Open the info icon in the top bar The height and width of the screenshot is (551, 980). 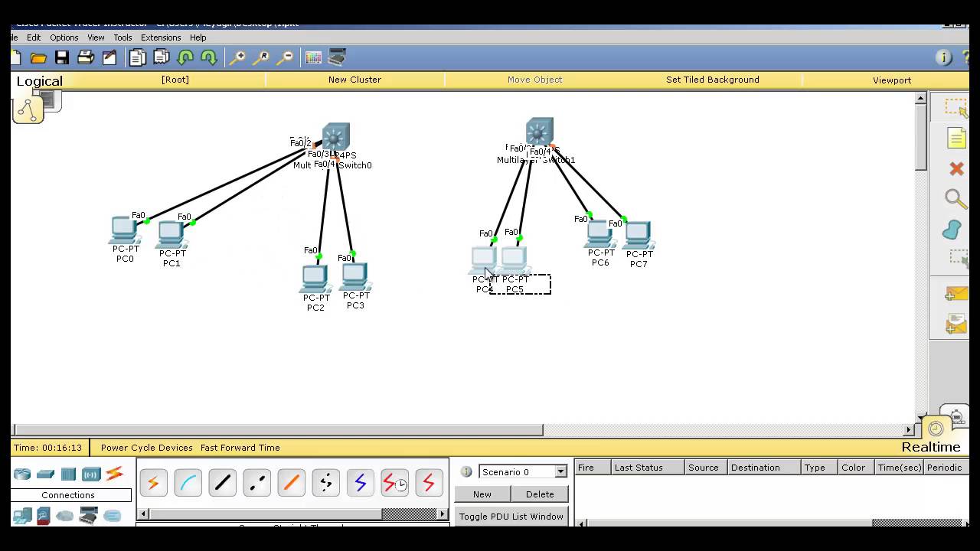click(943, 57)
